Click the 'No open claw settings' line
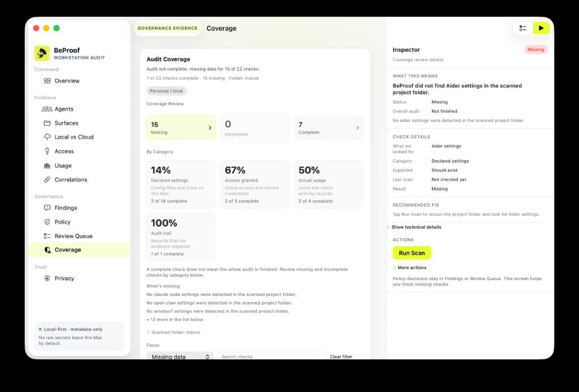Viewport: 579px width, 392px height. (x=219, y=303)
